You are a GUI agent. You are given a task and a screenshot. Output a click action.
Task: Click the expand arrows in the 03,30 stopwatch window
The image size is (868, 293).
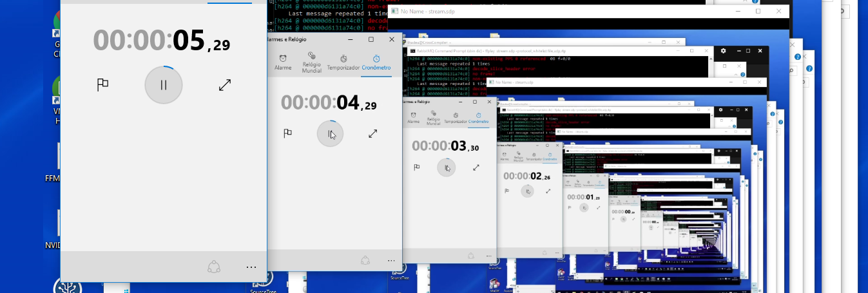point(476,167)
